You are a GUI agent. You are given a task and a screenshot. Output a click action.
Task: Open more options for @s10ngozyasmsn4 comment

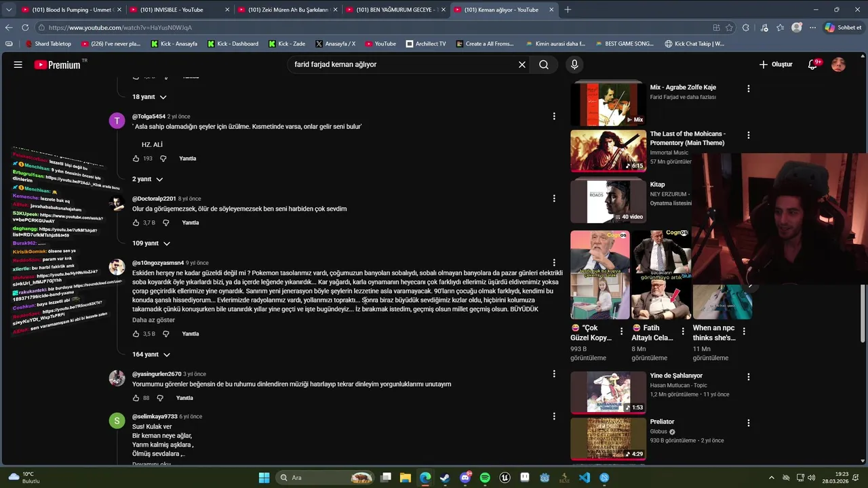pos(554,262)
